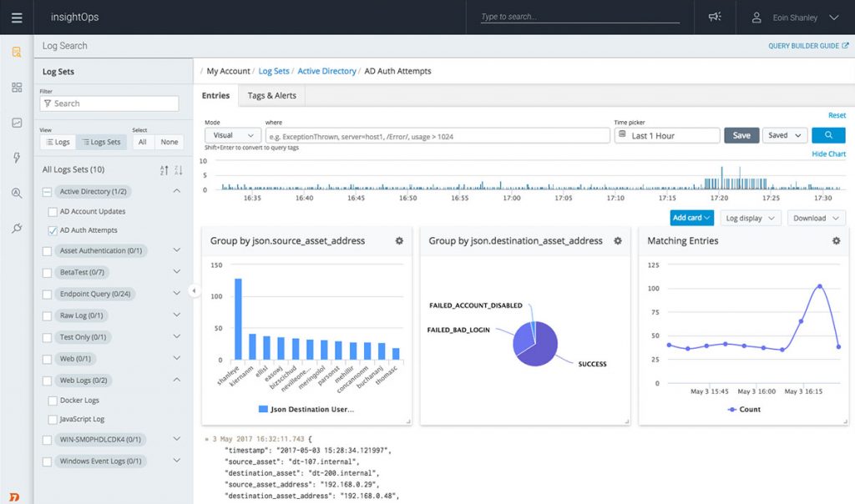Open the plug data collection sidebar icon
The image size is (855, 504).
[17, 228]
